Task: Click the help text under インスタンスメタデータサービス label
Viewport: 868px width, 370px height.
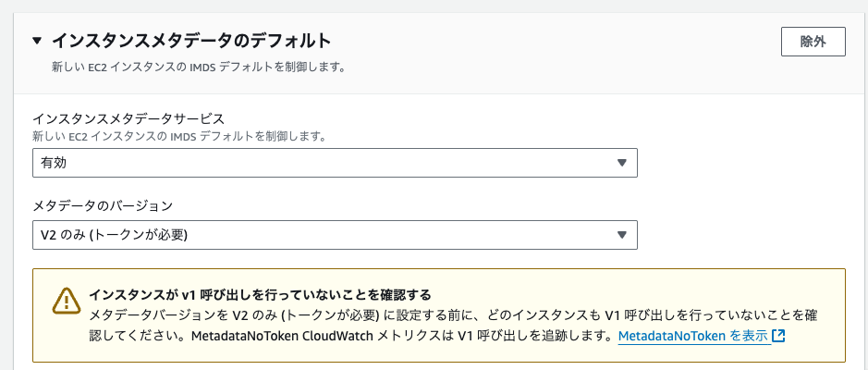Action: pyautogui.click(x=179, y=136)
